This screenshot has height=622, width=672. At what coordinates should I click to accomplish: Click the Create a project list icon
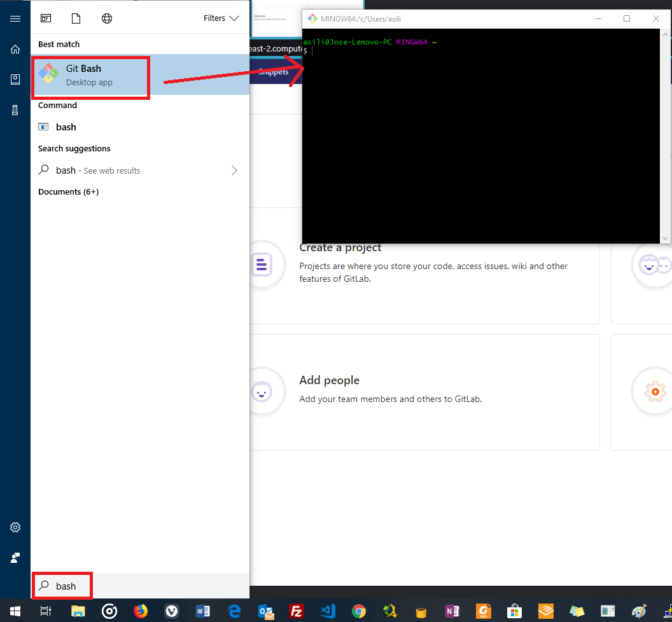pos(262,265)
